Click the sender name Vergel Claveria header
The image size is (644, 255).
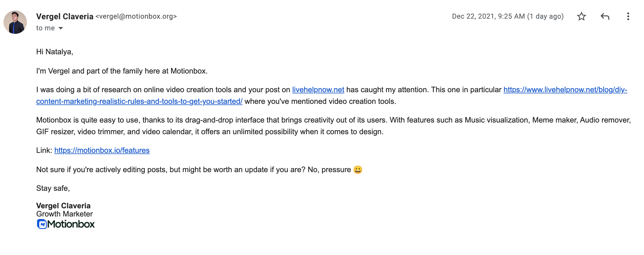point(65,16)
